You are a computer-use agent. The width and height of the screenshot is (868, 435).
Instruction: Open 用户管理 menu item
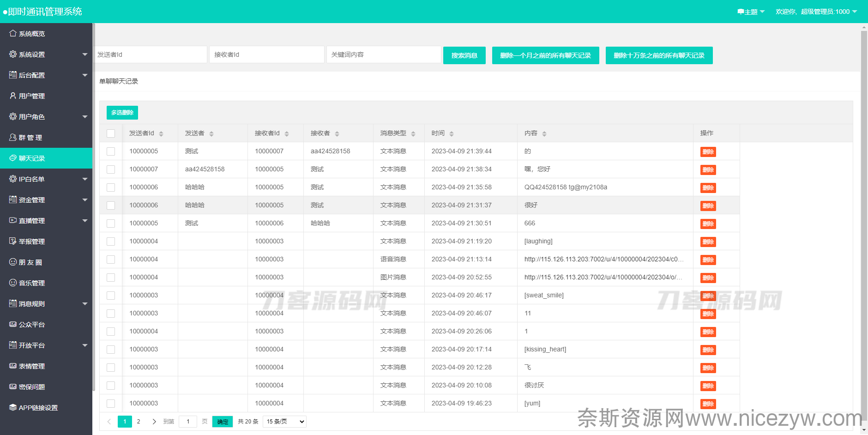click(46, 96)
